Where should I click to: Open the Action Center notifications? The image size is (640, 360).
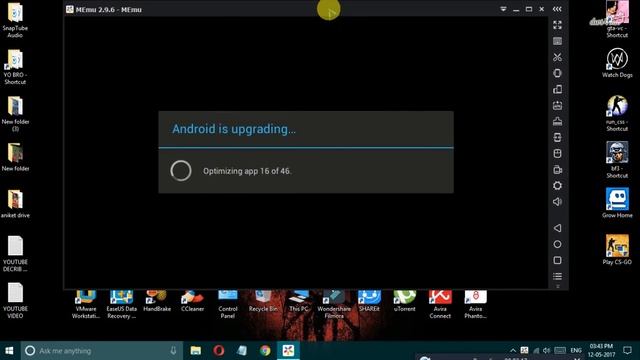click(628, 351)
